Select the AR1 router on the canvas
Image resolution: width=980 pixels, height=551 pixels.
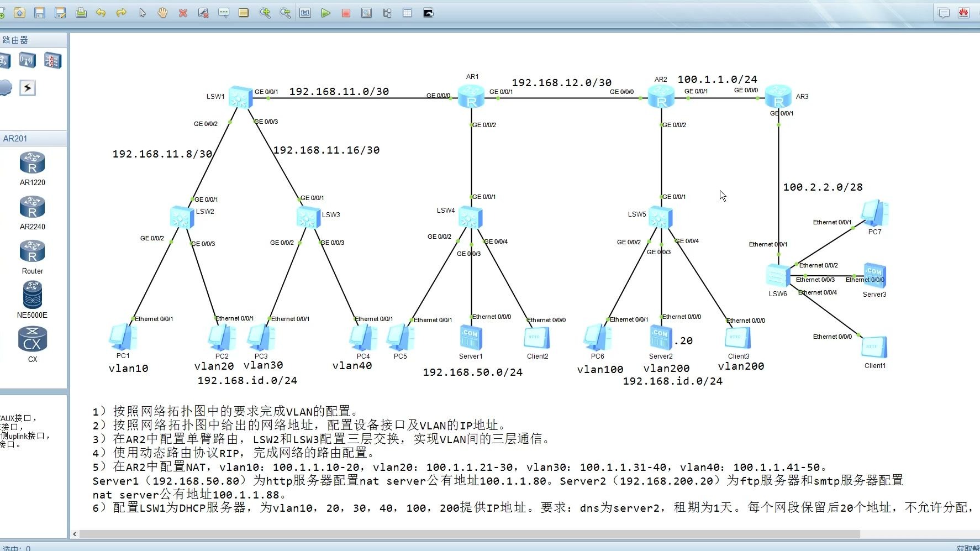pyautogui.click(x=471, y=97)
